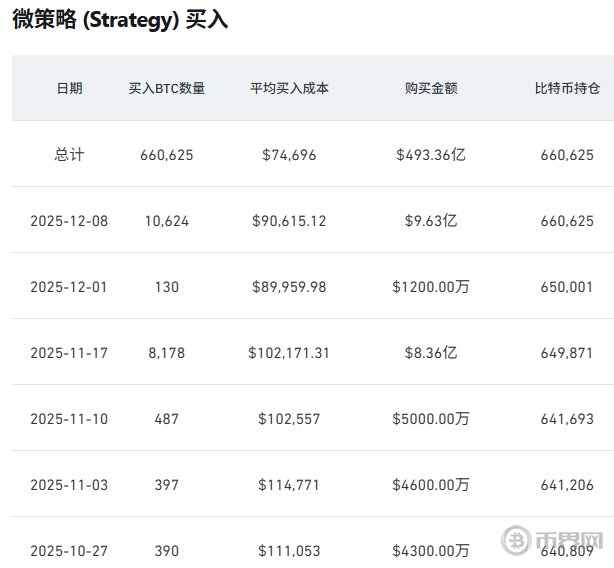The width and height of the screenshot is (614, 568).
Task: Select the 比特币持仓 column header
Action: coord(567,88)
